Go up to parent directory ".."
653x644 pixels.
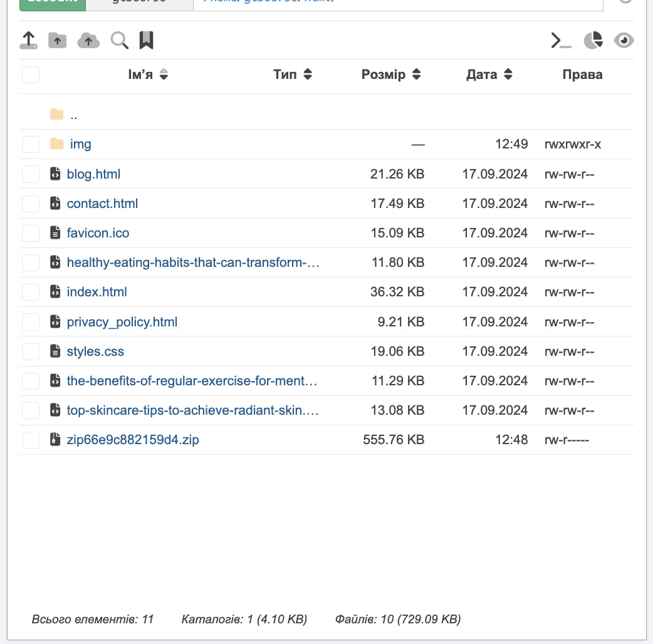click(74, 115)
